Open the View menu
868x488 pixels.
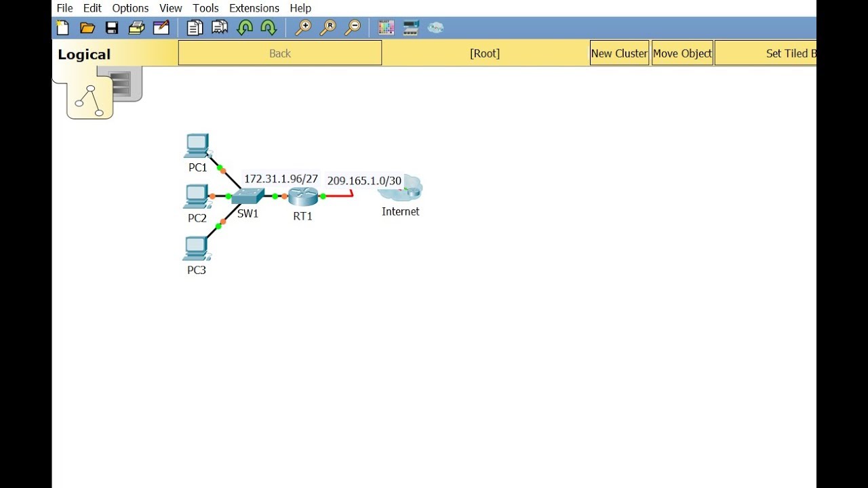coord(171,8)
